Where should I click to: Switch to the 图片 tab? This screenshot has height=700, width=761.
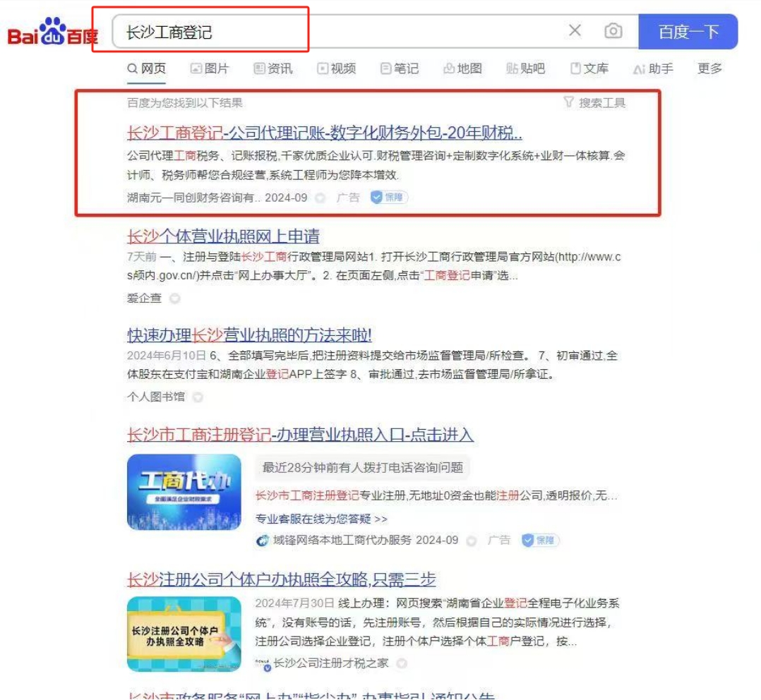point(210,68)
